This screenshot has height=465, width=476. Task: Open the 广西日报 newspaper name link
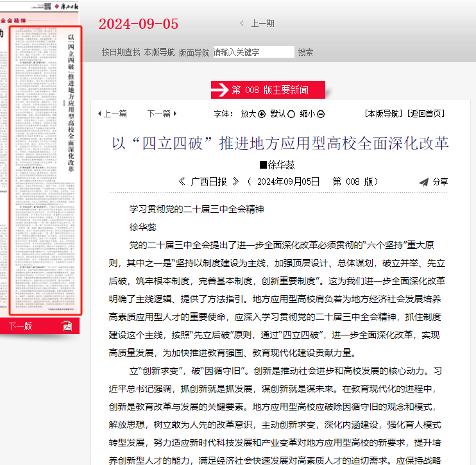coord(208,182)
